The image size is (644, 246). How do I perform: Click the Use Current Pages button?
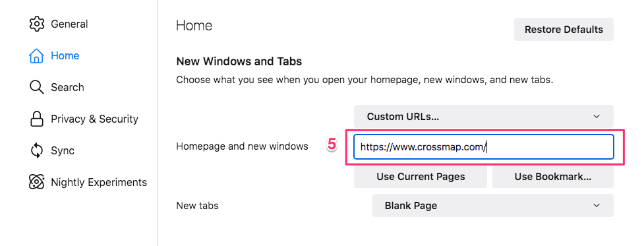420,177
